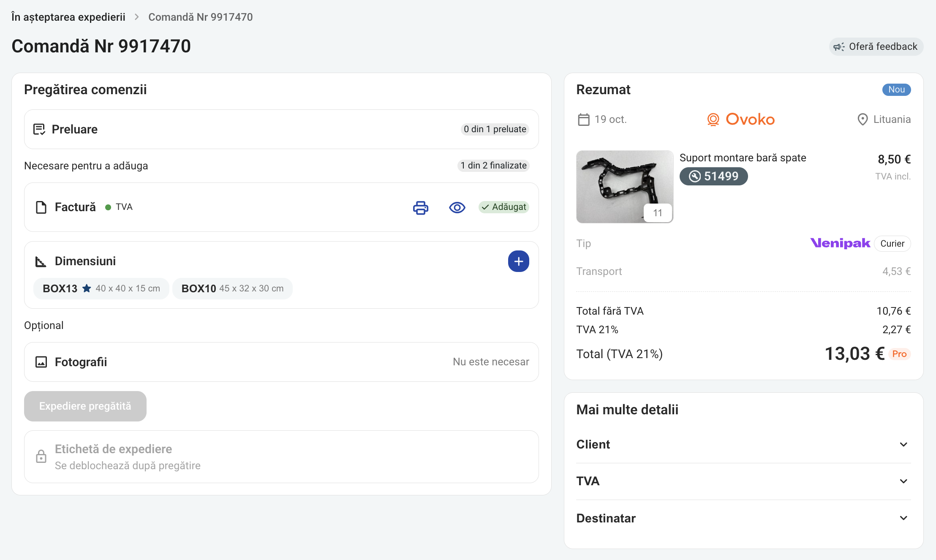Click the 51499 part code badge
This screenshot has width=936, height=560.
(713, 176)
